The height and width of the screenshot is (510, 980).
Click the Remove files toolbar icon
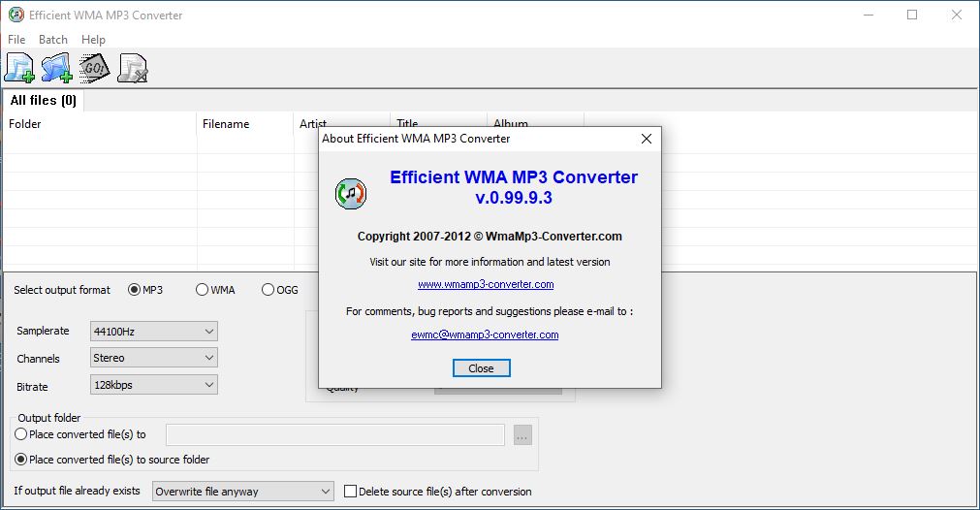[x=133, y=68]
